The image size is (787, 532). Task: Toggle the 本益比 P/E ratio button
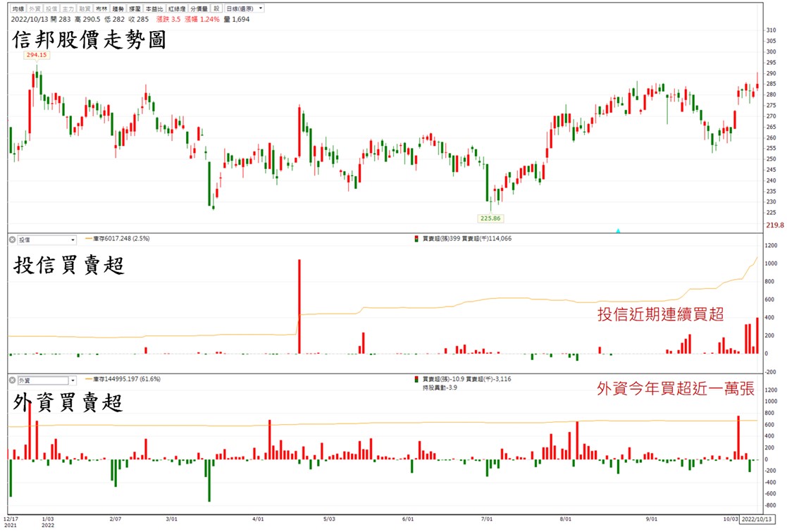(154, 8)
